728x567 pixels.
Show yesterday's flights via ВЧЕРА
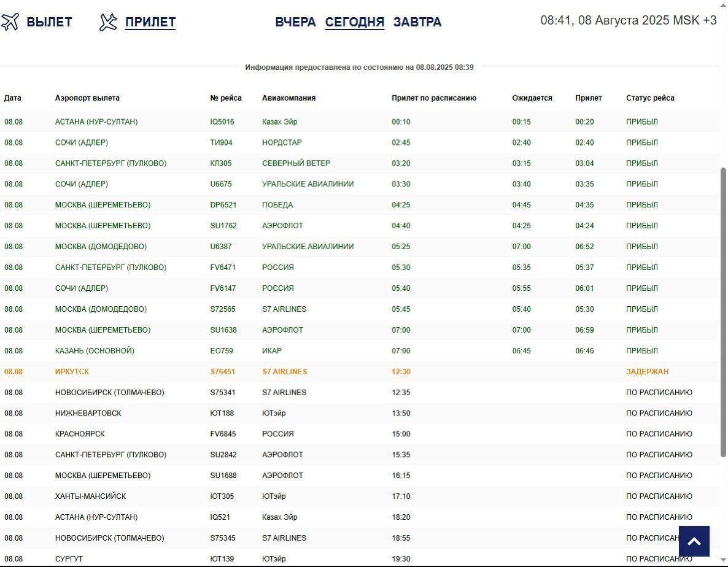[x=295, y=22]
